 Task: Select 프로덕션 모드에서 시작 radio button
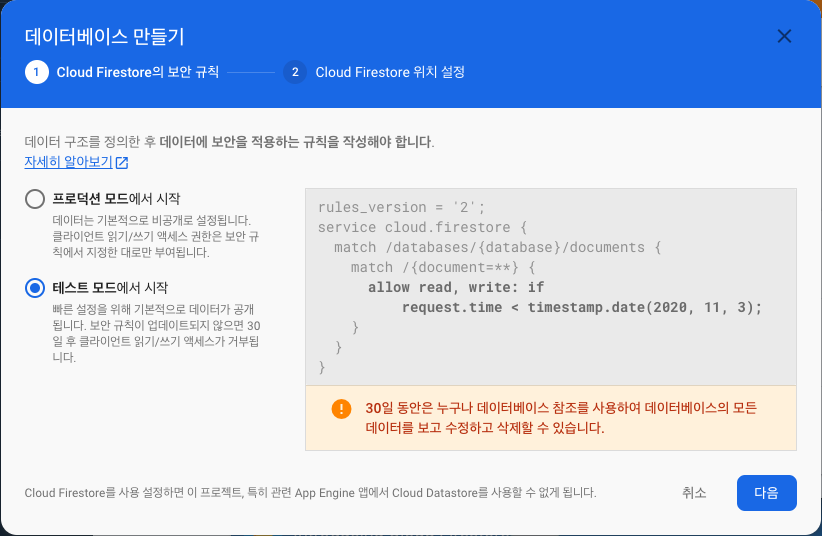pos(35,199)
